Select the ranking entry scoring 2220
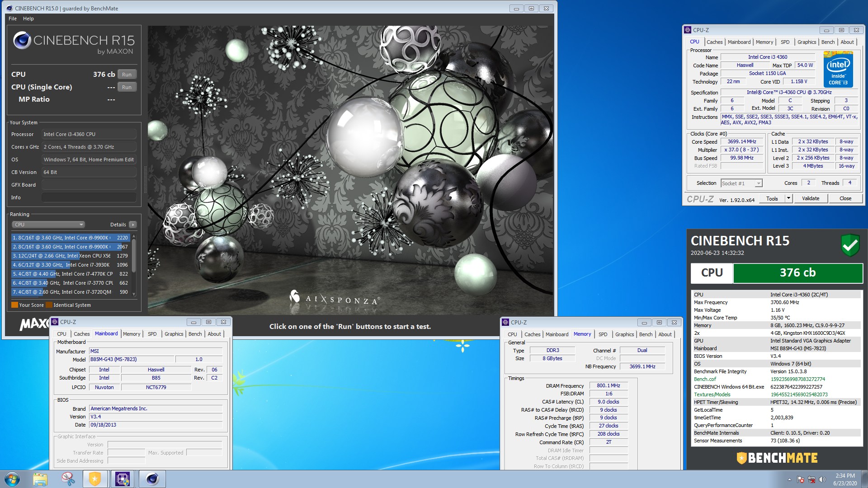This screenshot has width=868, height=488. [71, 238]
